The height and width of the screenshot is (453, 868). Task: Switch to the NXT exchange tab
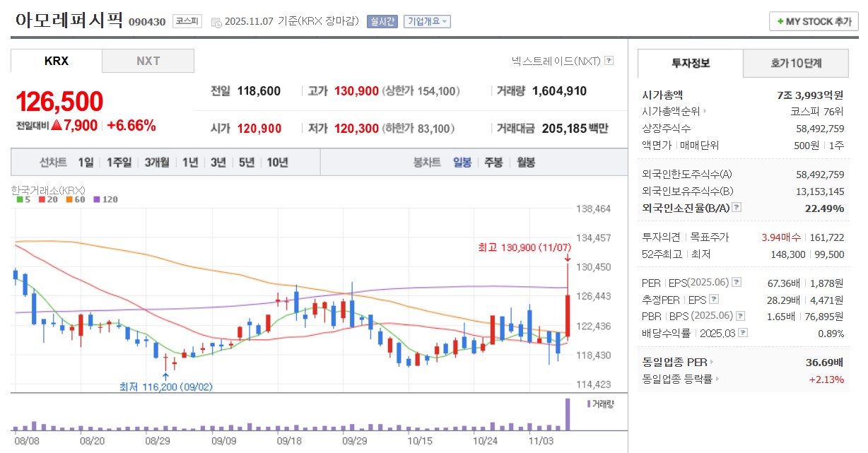[x=148, y=61]
